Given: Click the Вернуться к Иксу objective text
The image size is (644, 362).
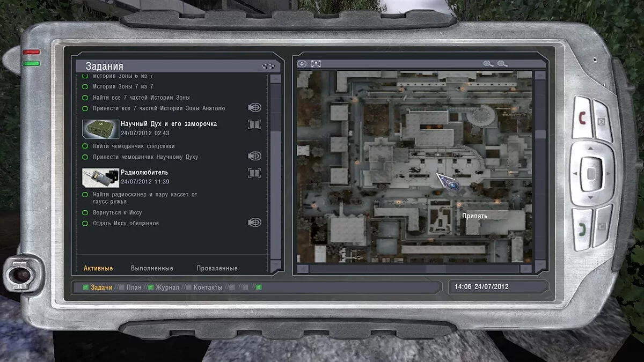Looking at the screenshot, I should [117, 212].
